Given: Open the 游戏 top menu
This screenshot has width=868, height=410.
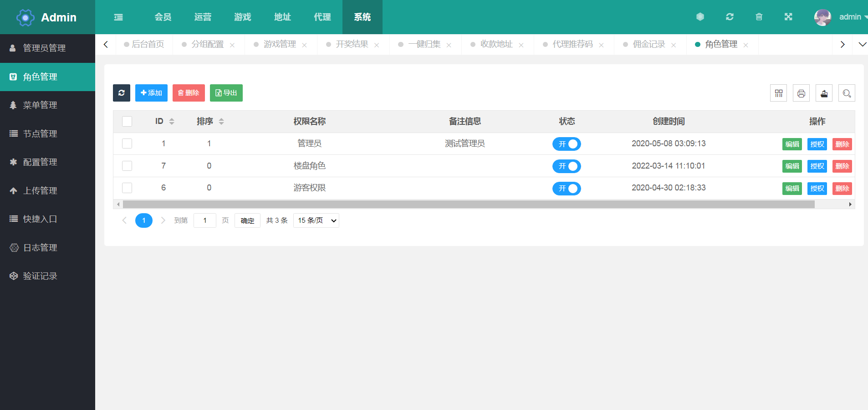Looking at the screenshot, I should (x=243, y=17).
